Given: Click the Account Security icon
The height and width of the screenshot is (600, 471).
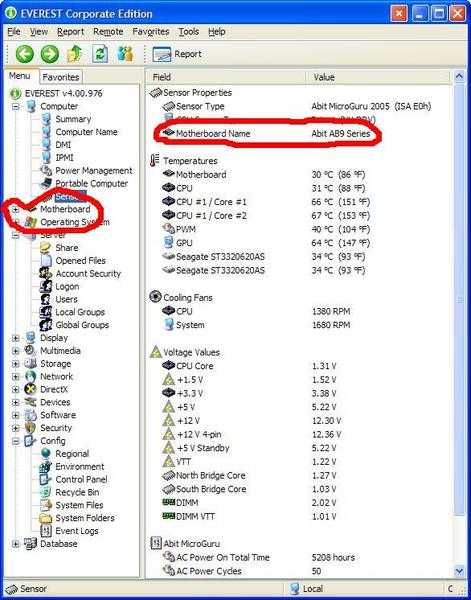Looking at the screenshot, I should click(46, 273).
